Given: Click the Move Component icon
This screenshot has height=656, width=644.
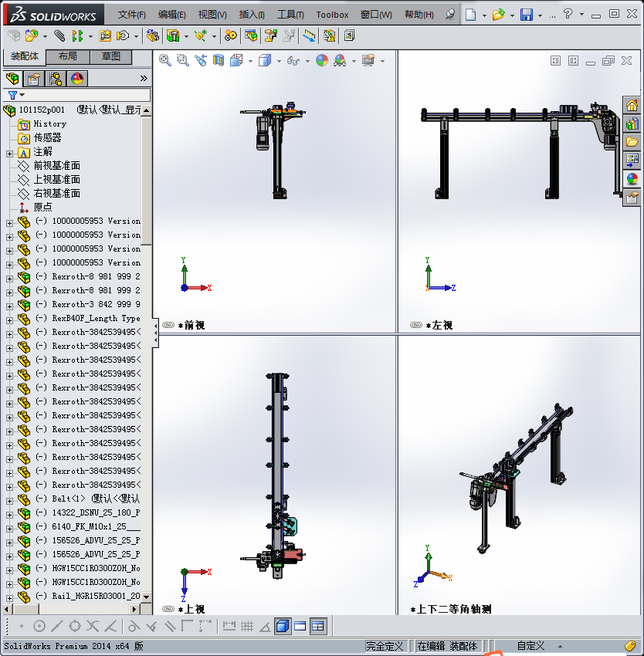Looking at the screenshot, I should point(123,36).
